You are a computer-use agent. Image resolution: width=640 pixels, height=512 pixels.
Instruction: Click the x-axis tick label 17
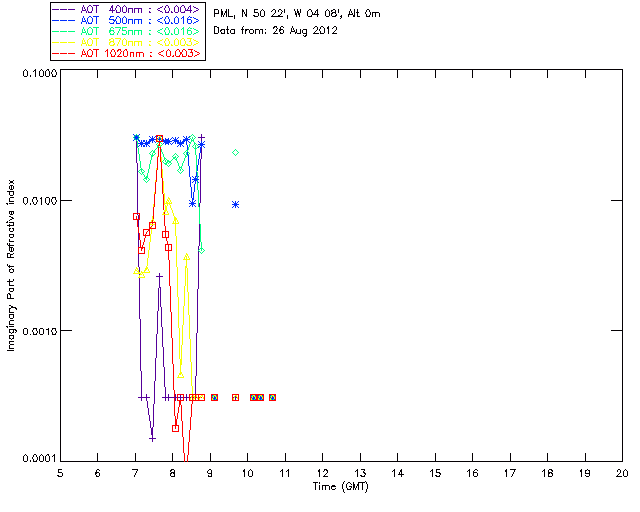click(x=510, y=473)
